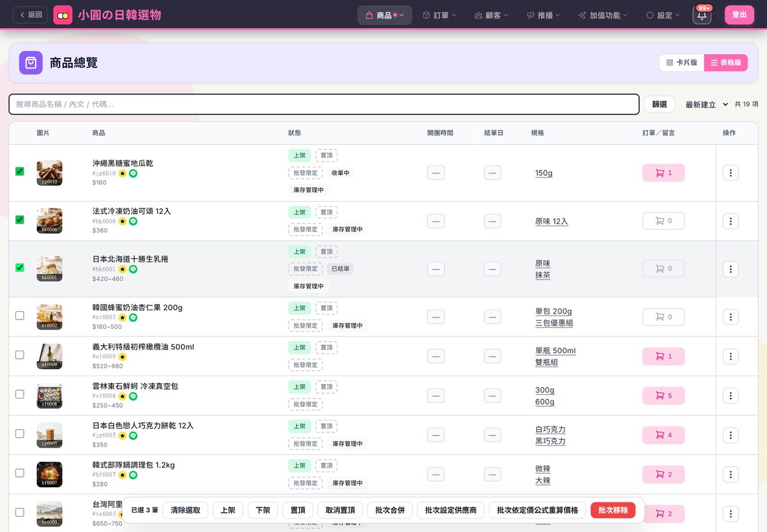Click the product search input field

(324, 104)
